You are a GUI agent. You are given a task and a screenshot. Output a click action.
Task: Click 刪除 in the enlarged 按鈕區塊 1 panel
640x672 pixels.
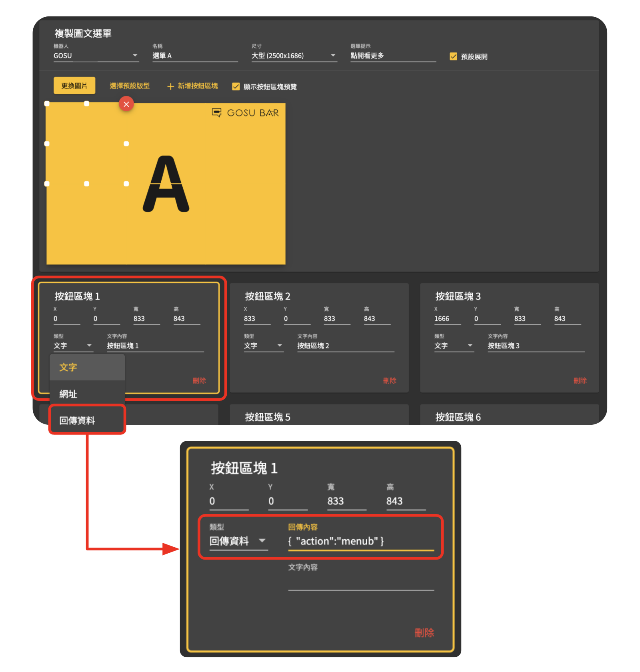coord(424,633)
